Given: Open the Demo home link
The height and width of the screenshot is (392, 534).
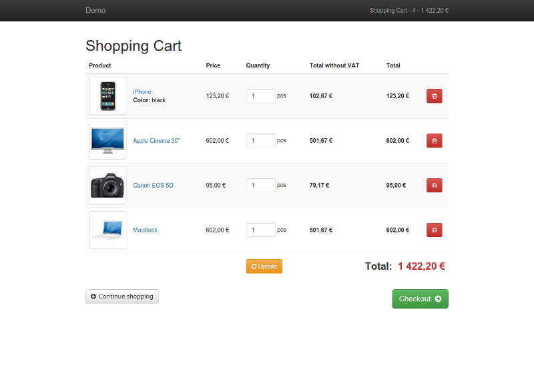Looking at the screenshot, I should (95, 10).
